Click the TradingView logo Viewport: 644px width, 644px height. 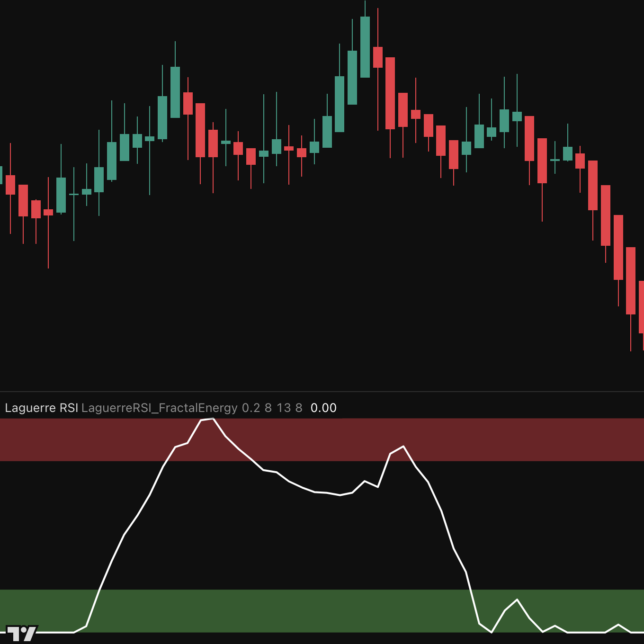(22, 633)
